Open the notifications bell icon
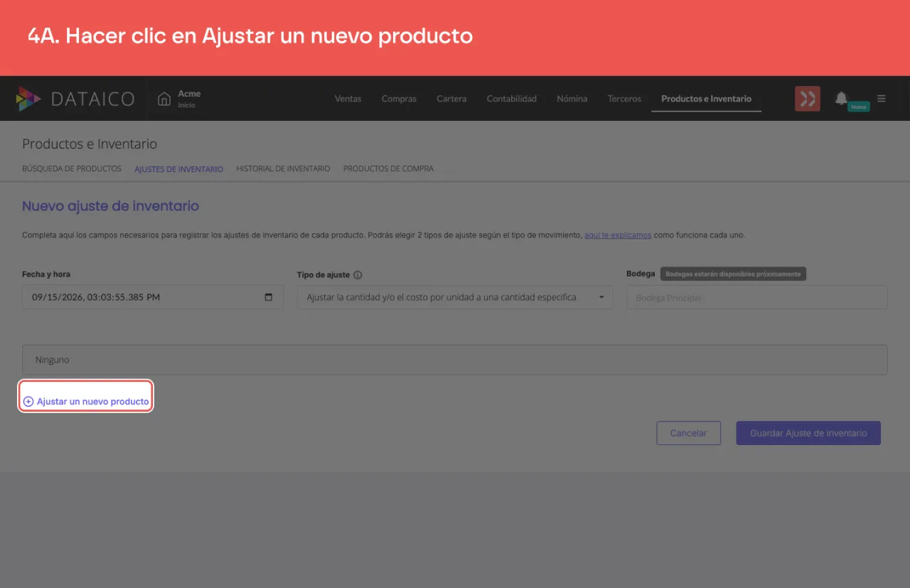910x588 pixels. click(x=841, y=98)
